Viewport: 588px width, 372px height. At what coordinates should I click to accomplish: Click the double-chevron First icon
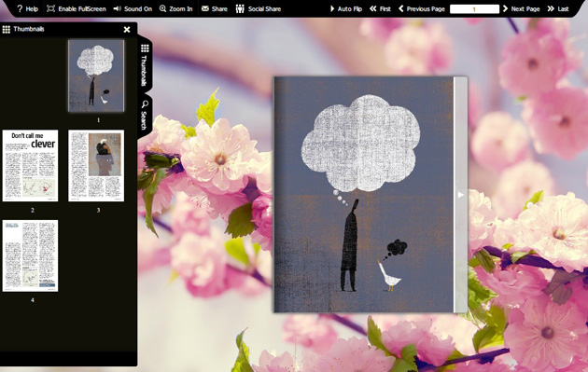[372, 8]
